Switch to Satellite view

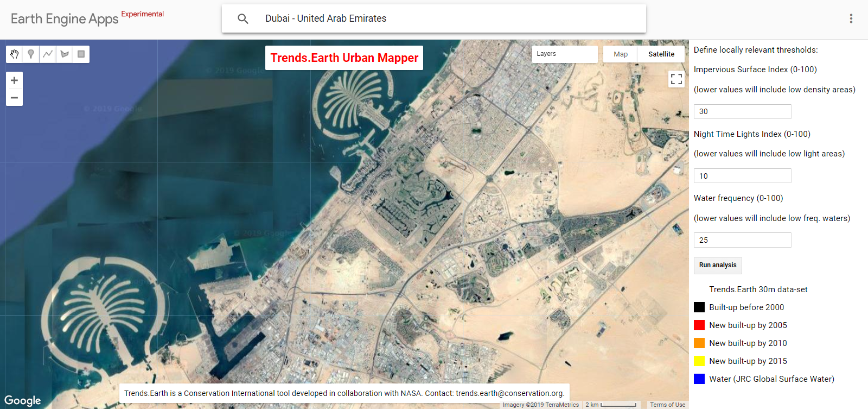coord(661,54)
